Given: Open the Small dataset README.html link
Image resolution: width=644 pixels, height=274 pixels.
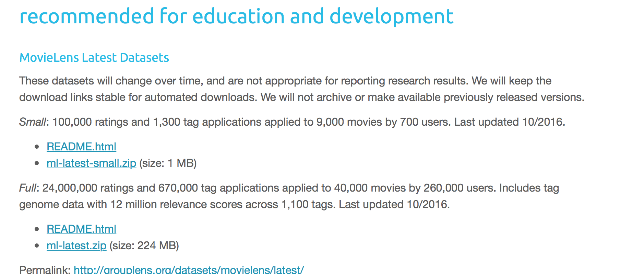Looking at the screenshot, I should [81, 147].
